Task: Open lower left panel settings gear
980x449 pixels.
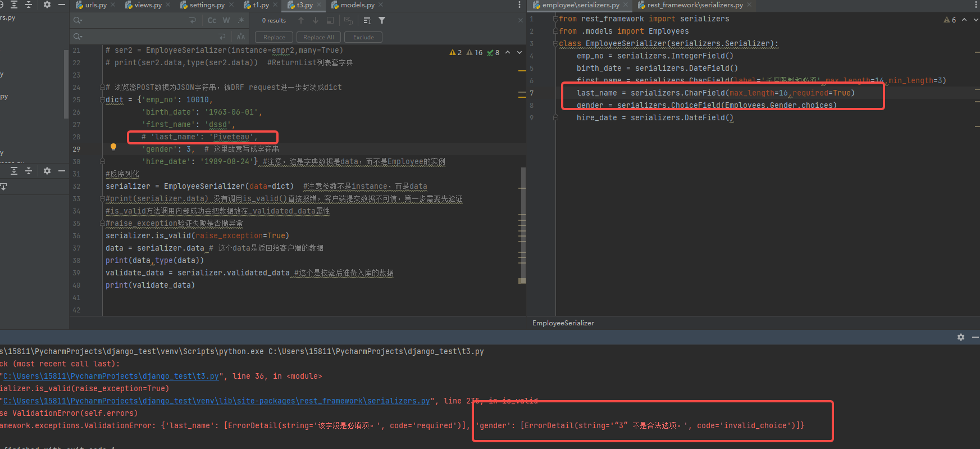Action: coord(47,171)
